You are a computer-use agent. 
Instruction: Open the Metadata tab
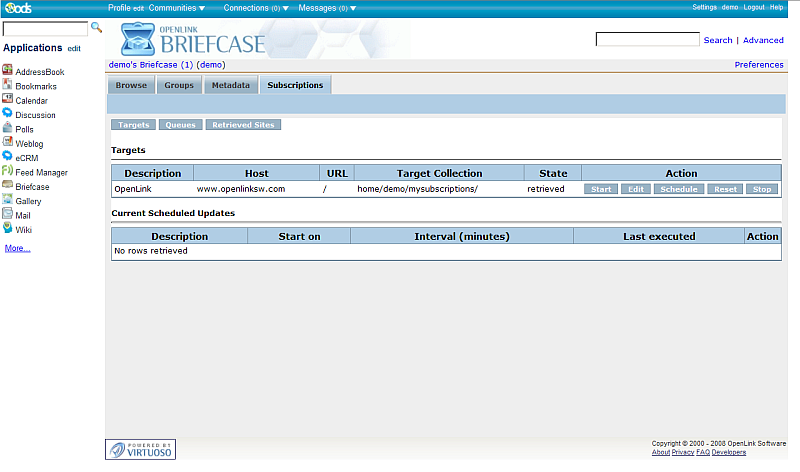pyautogui.click(x=231, y=86)
